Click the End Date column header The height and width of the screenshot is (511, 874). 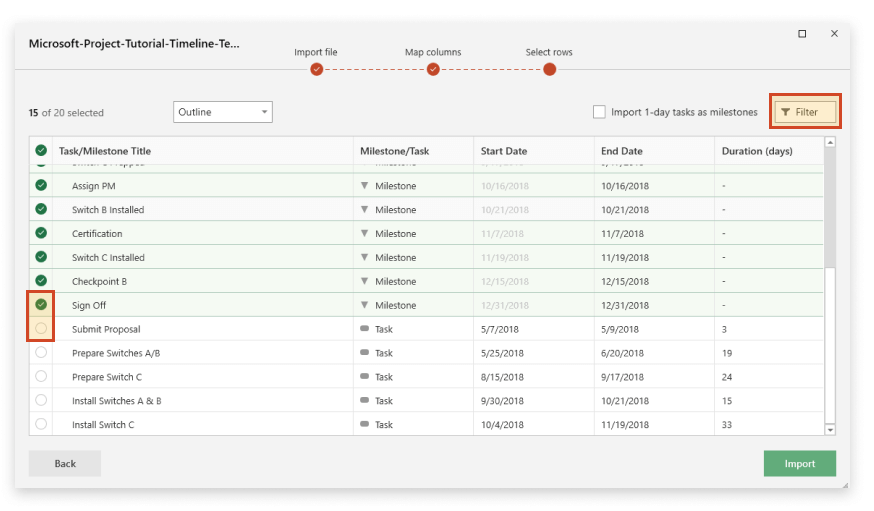tap(621, 151)
